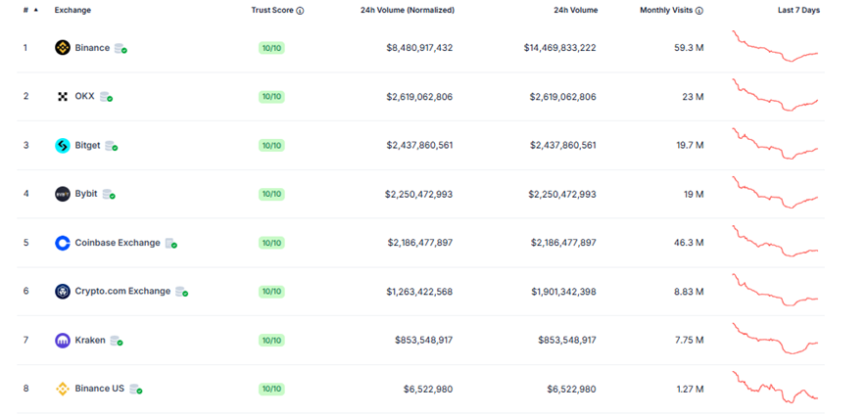Click the reserves badge beside Binance US

[x=136, y=389]
